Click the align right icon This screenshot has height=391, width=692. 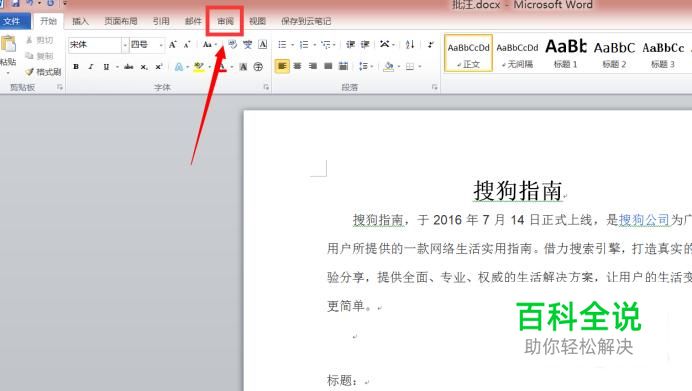313,66
